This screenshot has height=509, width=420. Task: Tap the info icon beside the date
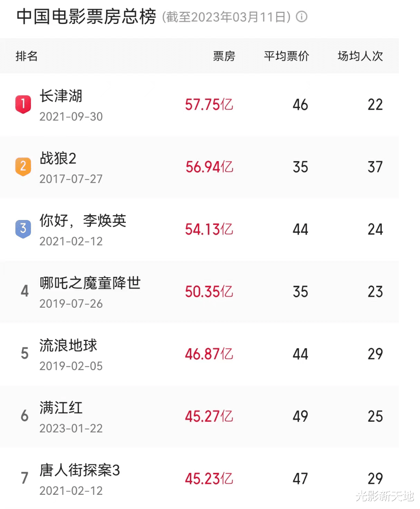click(x=302, y=17)
